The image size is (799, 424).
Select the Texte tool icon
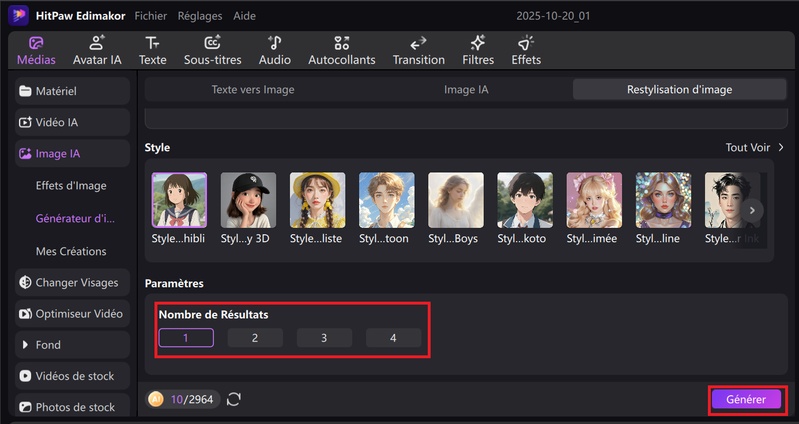(x=152, y=50)
